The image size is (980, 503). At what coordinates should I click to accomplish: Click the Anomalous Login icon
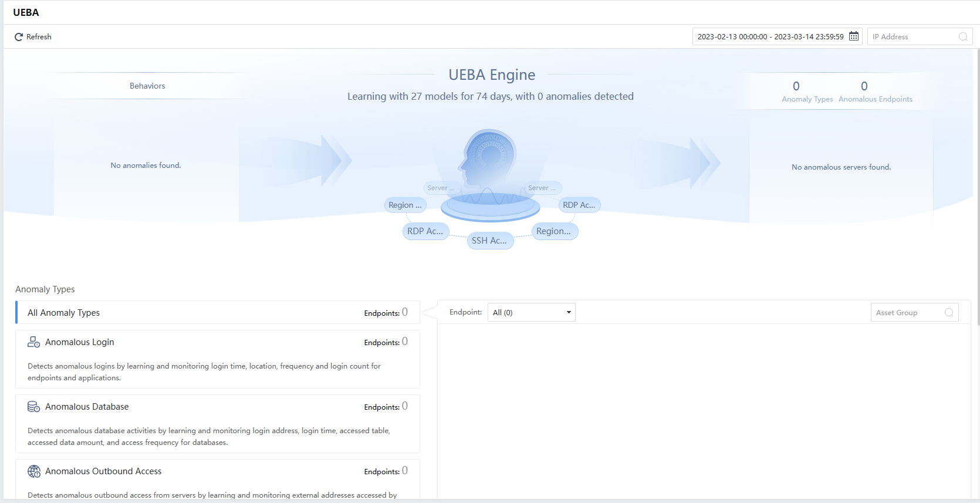pyautogui.click(x=33, y=342)
